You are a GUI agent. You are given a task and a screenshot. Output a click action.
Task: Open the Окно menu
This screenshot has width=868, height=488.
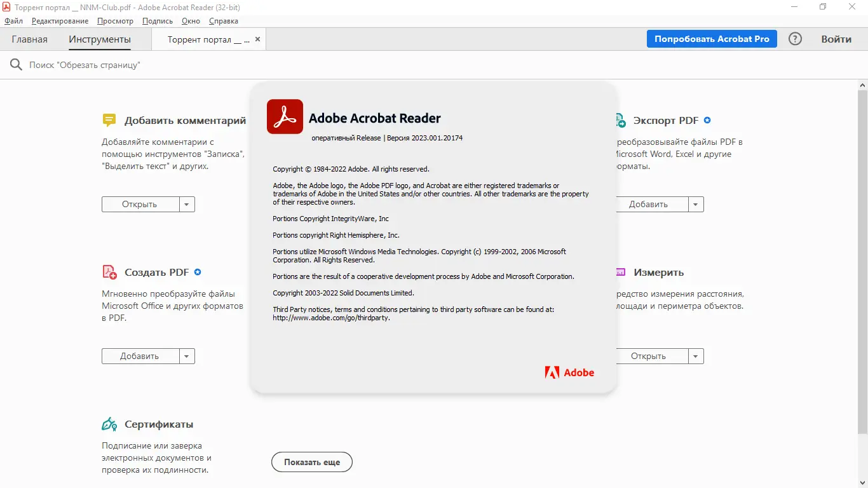coord(191,21)
